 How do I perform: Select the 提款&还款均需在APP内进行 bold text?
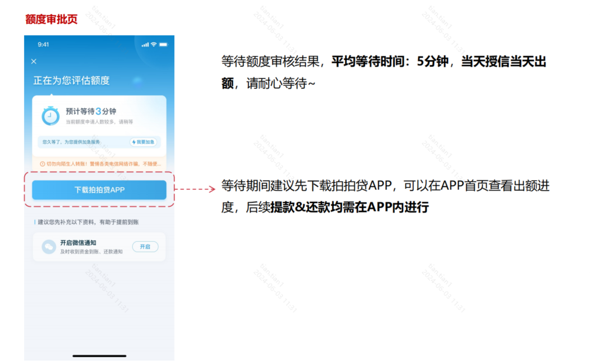(349, 207)
